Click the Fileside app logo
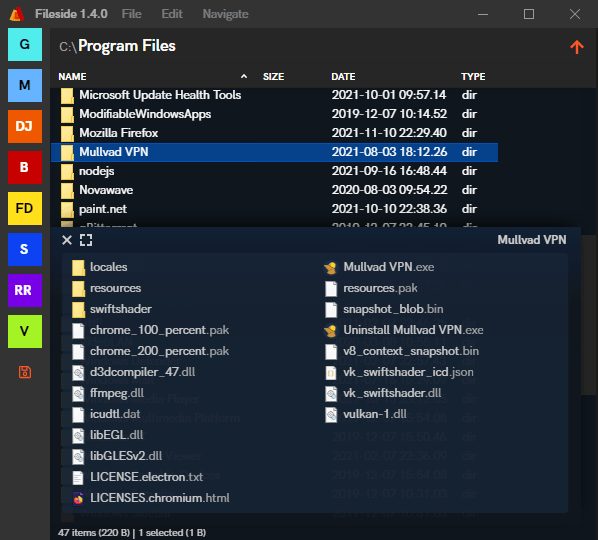The width and height of the screenshot is (598, 540). pos(17,14)
